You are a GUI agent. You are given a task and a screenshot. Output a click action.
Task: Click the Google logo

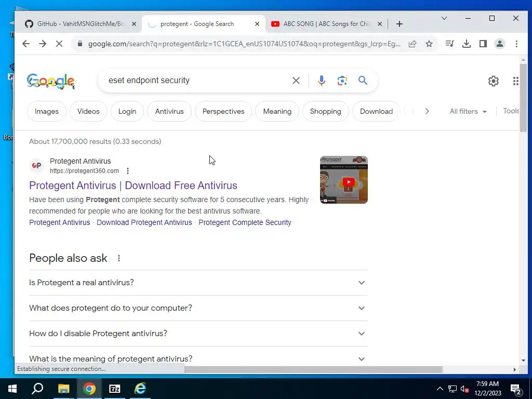[x=51, y=81]
